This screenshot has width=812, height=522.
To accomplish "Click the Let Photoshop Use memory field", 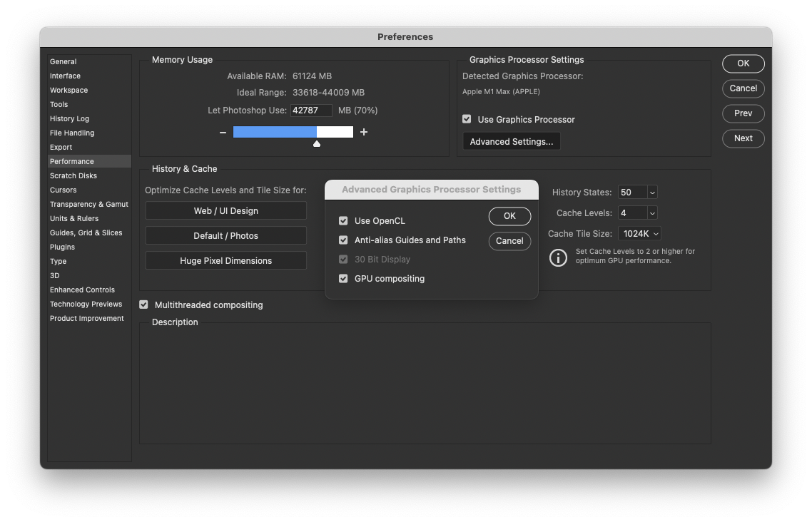I will (311, 110).
